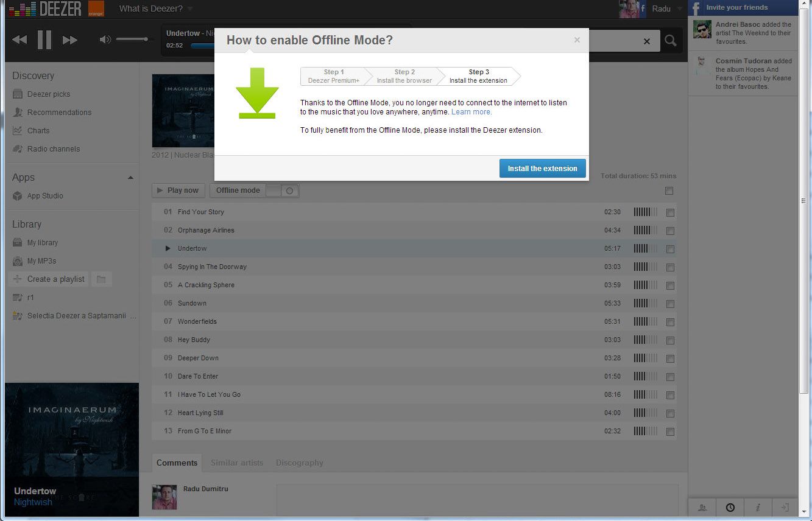Check the box for Undertow

(x=670, y=249)
